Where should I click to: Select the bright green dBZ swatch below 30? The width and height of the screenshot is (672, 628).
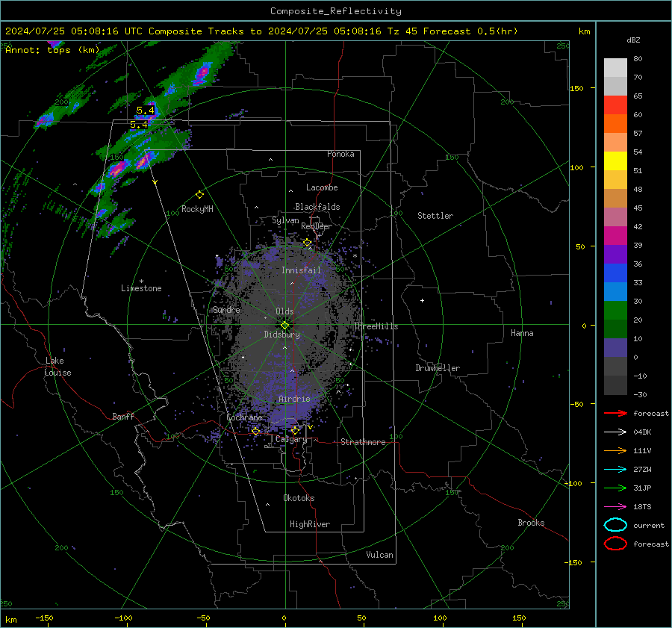point(615,311)
